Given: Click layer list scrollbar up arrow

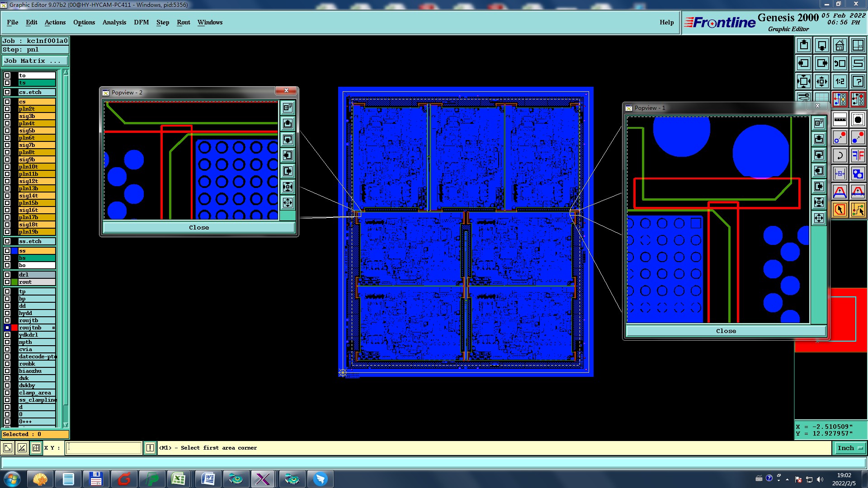Looking at the screenshot, I should [66, 72].
